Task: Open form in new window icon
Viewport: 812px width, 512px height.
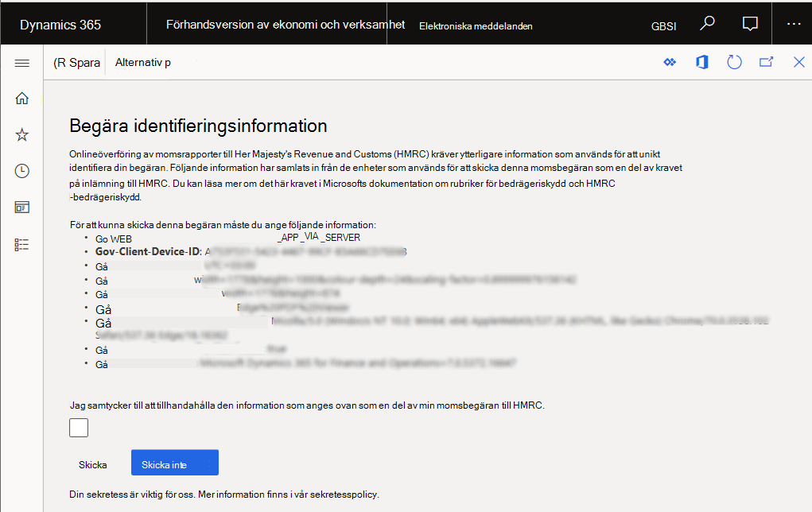Action: pyautogui.click(x=767, y=62)
